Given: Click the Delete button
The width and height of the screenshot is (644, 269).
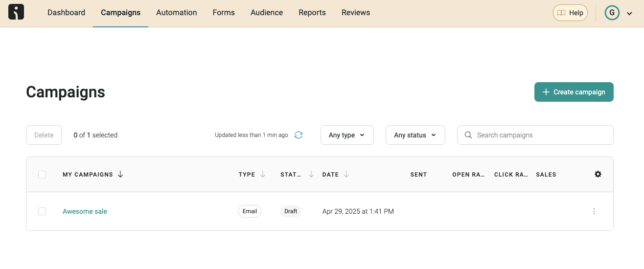Looking at the screenshot, I should pos(44,135).
